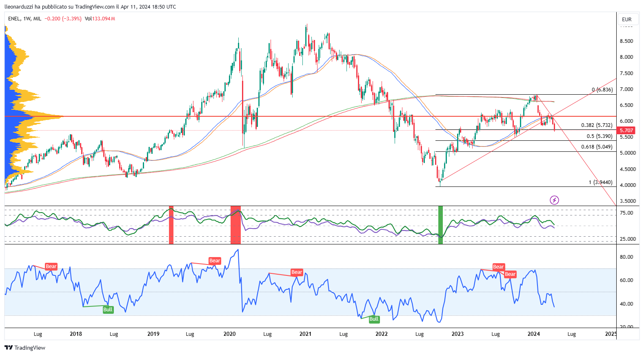
Task: Click the Bear label on the 2019 RSI
Action: point(215,261)
